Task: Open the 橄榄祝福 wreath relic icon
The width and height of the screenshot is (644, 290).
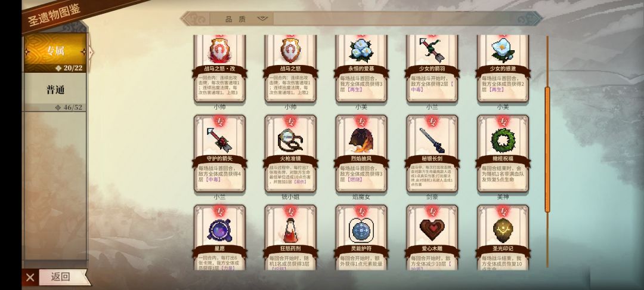Action: pos(503,140)
